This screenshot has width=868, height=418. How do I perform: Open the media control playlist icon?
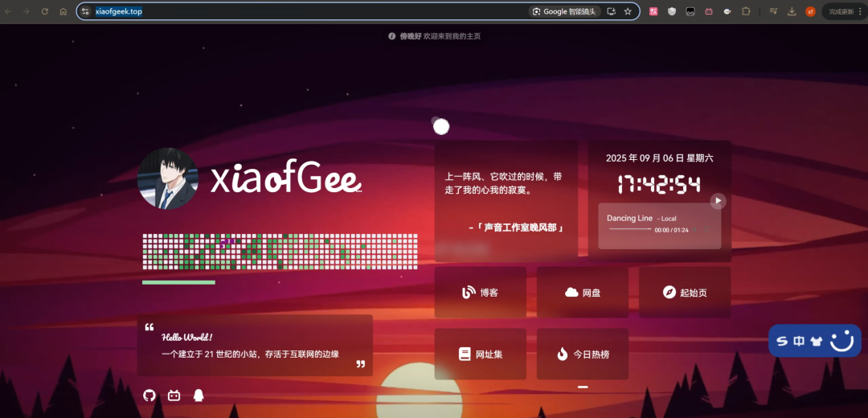coord(773,11)
